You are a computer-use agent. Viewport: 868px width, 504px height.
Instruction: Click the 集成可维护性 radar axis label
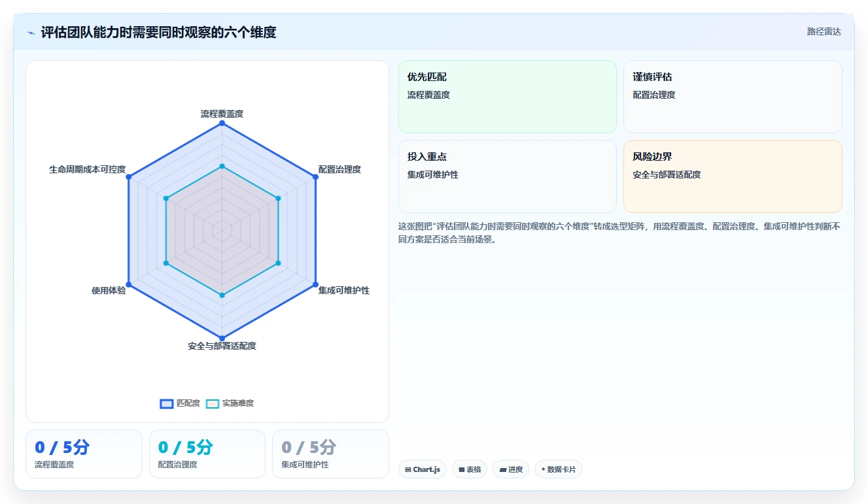click(344, 290)
